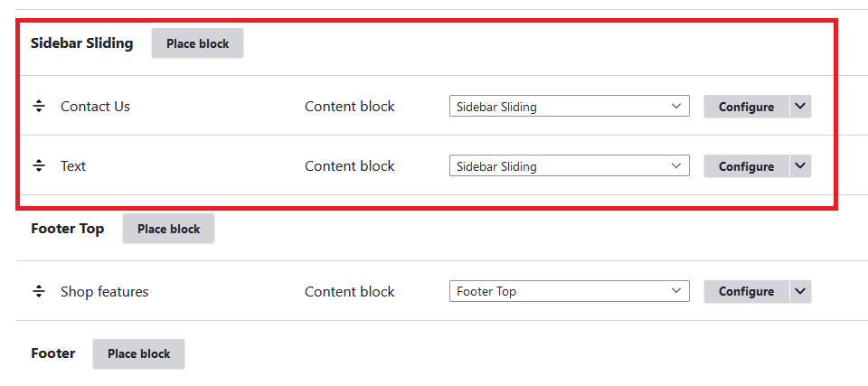Select the Contact Us block name
Screen dimensions: 868x386
point(95,107)
